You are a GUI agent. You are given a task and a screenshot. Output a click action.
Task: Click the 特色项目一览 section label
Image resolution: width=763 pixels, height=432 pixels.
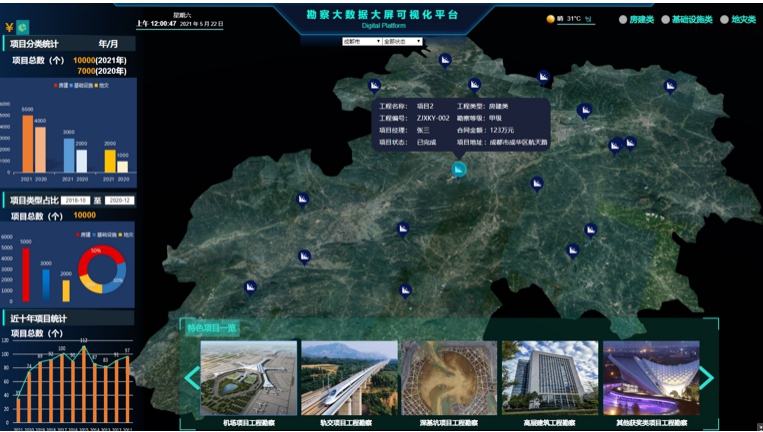[x=212, y=328]
